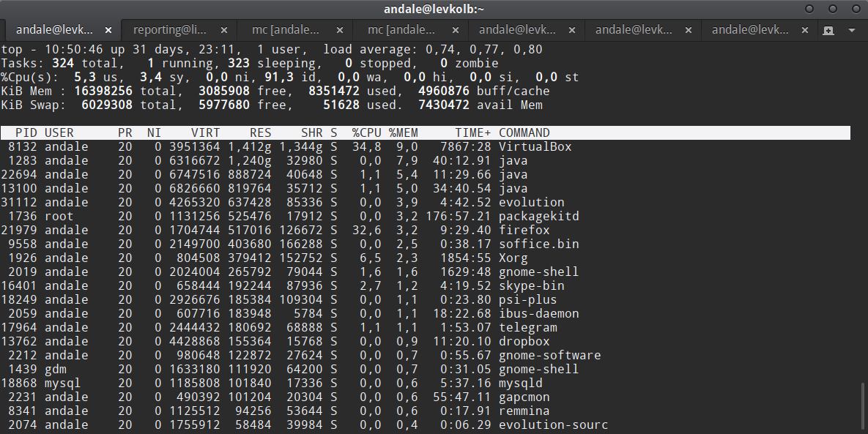Open the tab list dropdown arrow

852,31
